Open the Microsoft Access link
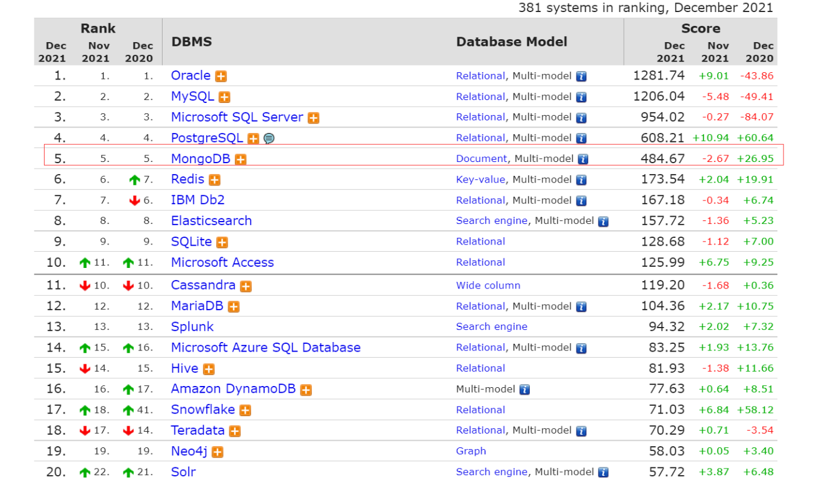This screenshot has width=828, height=504. tap(222, 262)
